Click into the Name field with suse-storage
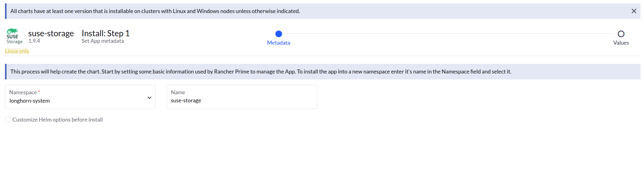Viewport: 644px width, 169px height. 242,100
